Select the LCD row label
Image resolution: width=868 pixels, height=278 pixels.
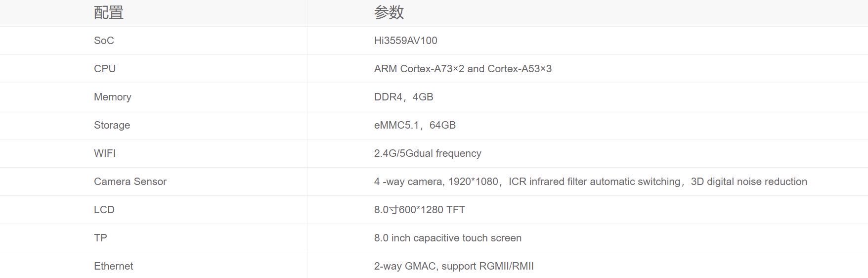click(x=104, y=210)
